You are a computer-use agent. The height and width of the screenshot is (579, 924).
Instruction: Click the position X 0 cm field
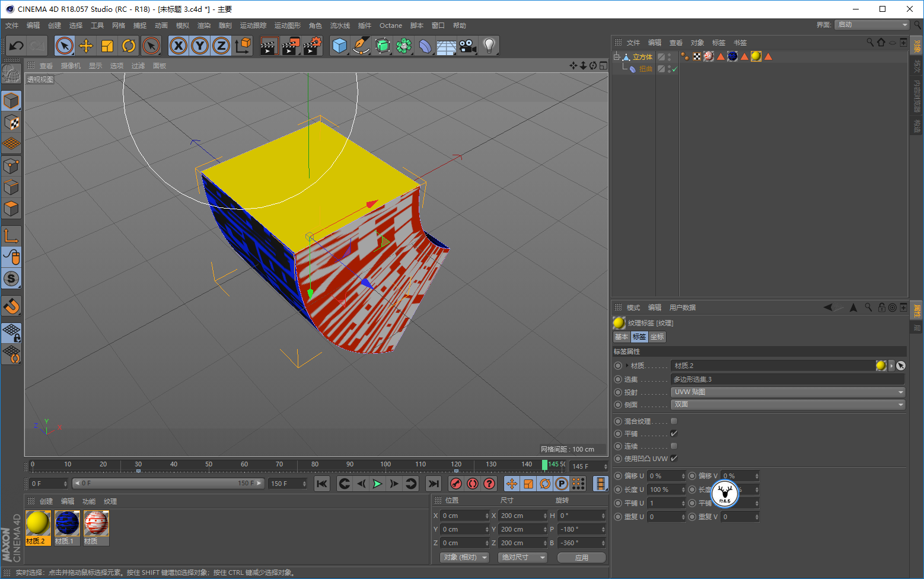[x=464, y=516]
